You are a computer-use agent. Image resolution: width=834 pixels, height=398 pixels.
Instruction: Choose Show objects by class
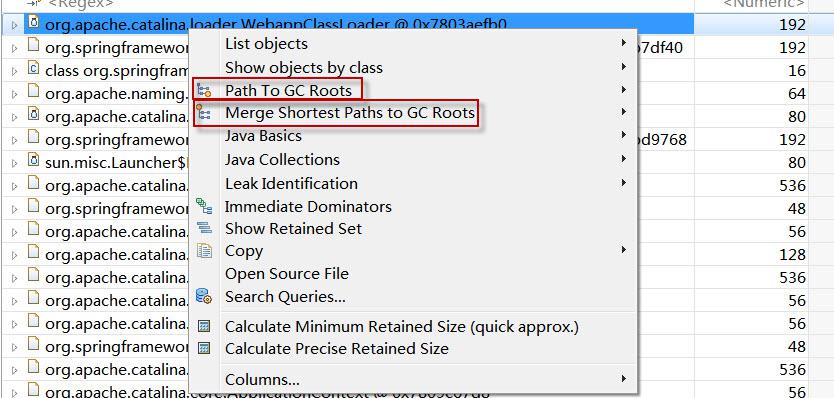(x=304, y=68)
